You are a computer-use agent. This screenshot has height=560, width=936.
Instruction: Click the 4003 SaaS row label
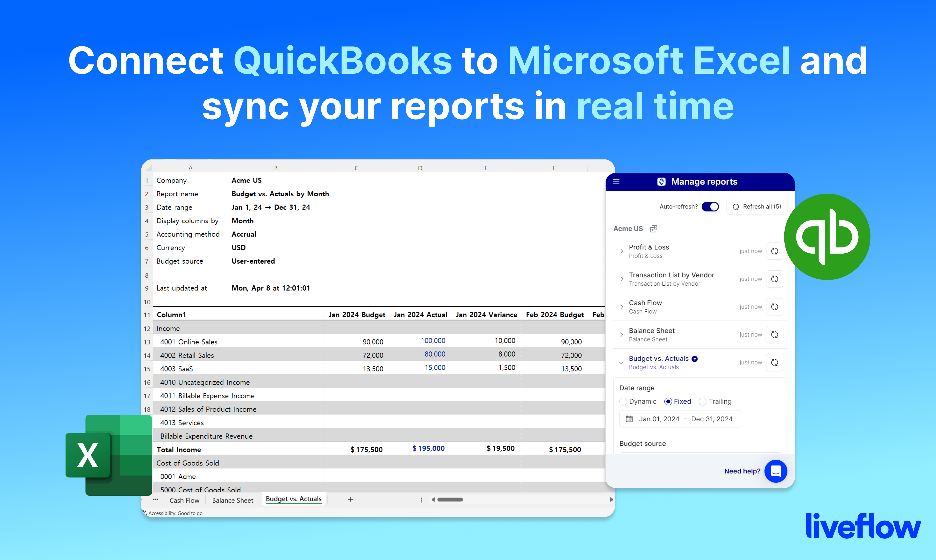tap(176, 369)
